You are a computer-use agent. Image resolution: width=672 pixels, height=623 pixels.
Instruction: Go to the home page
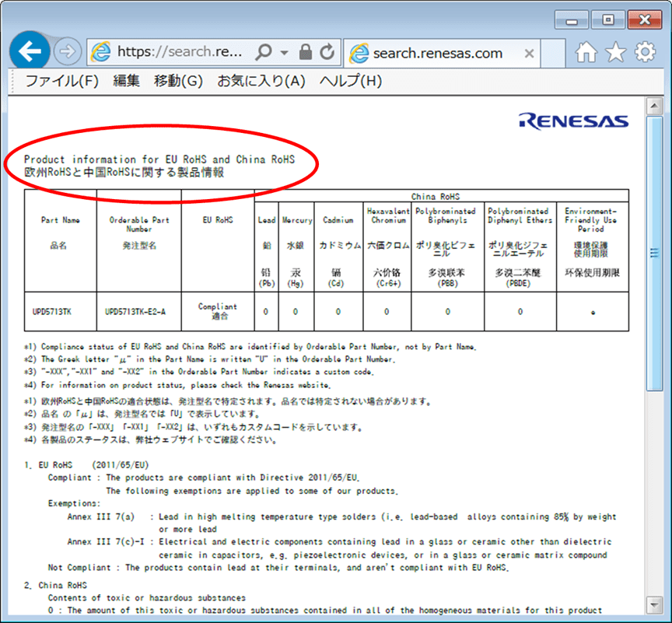(x=585, y=51)
